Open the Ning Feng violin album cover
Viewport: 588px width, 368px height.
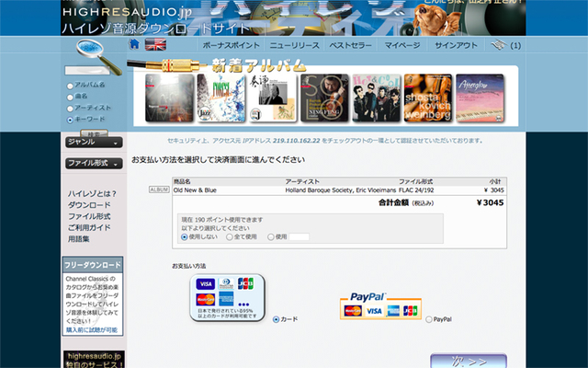324,98
